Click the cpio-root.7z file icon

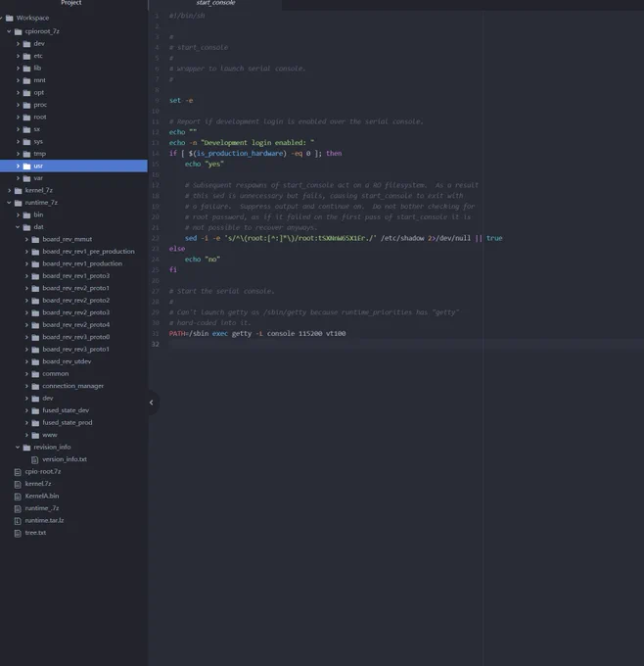tap(18, 472)
